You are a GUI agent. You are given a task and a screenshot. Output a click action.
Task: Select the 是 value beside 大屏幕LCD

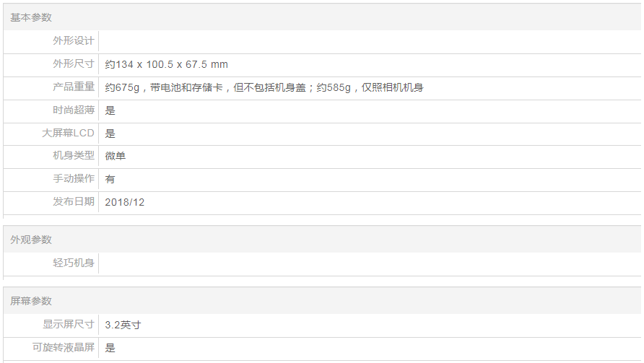tap(110, 133)
